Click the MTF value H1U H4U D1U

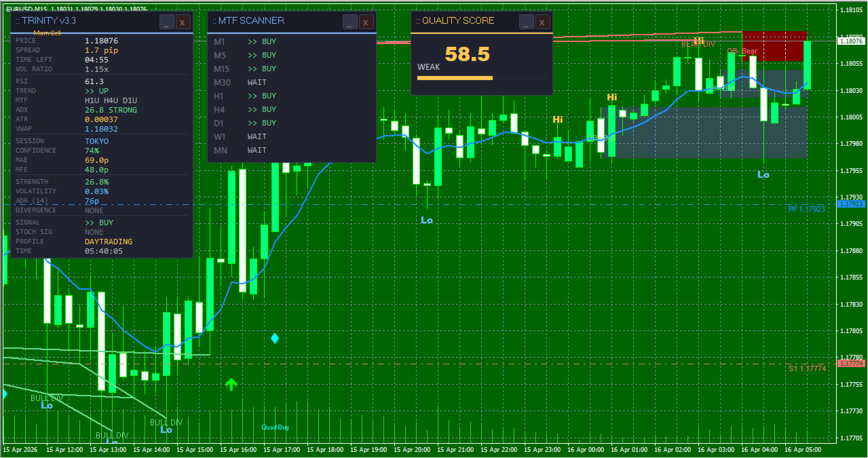(x=111, y=100)
